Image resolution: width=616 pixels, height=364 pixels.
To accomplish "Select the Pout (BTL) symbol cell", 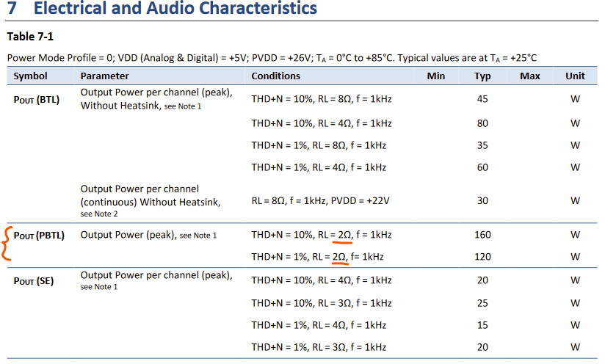I will pos(37,100).
